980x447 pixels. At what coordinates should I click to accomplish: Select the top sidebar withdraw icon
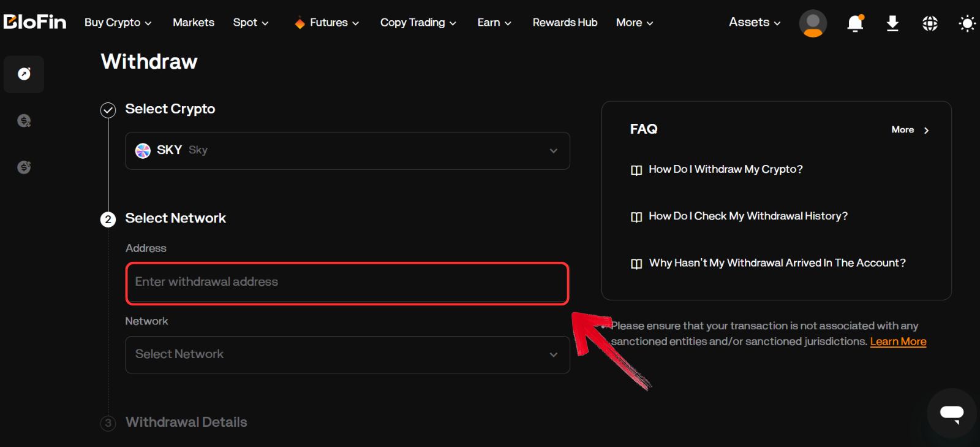click(24, 74)
